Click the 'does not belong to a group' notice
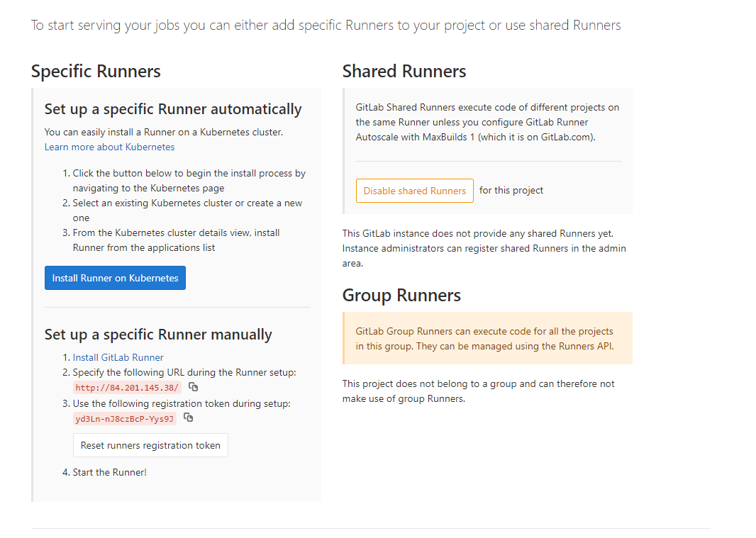Viewport: 756px width, 538px height. point(478,391)
